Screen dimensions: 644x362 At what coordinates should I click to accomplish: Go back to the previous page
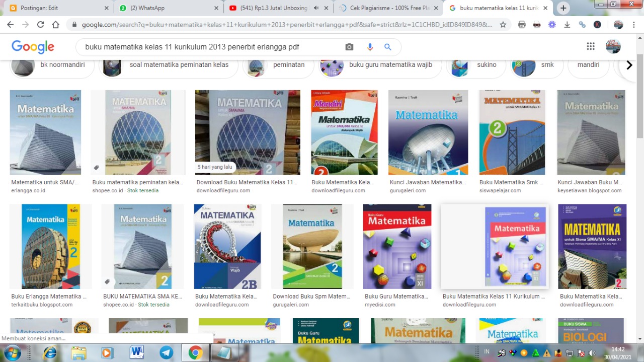click(x=10, y=24)
